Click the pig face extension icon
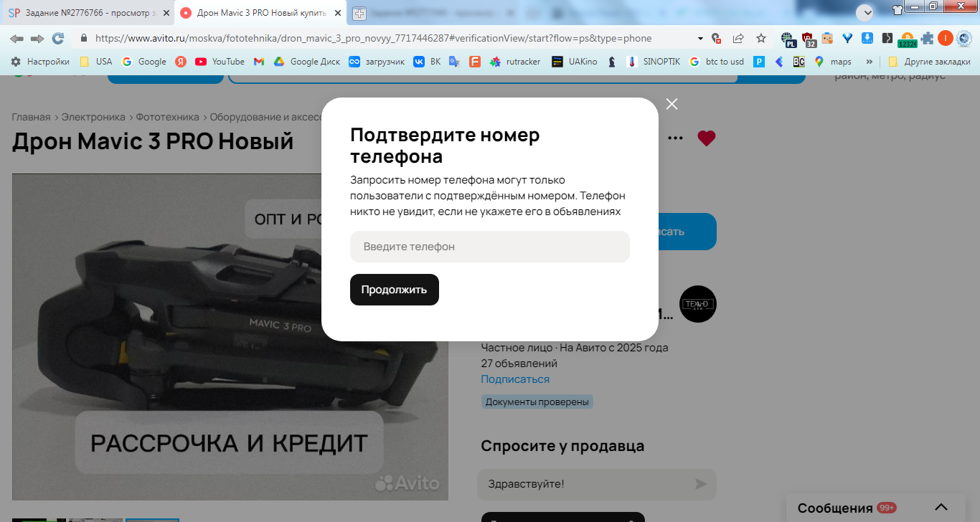980x522 pixels. [827, 38]
